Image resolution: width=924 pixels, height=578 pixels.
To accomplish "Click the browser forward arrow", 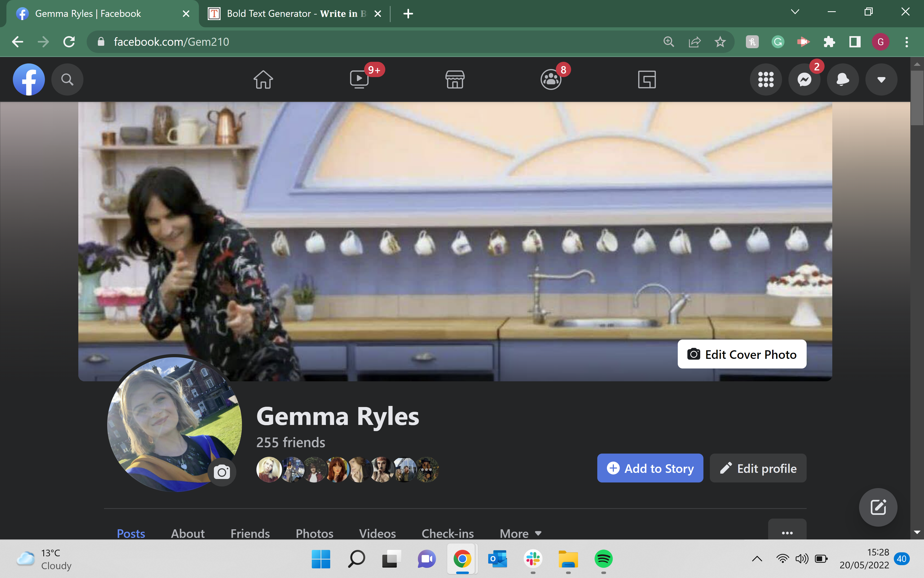I will [43, 42].
